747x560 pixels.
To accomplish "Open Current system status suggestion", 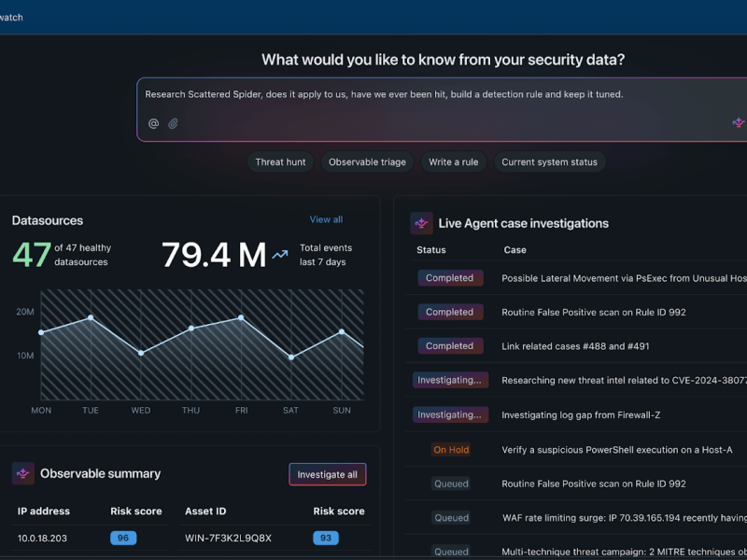I will click(549, 161).
